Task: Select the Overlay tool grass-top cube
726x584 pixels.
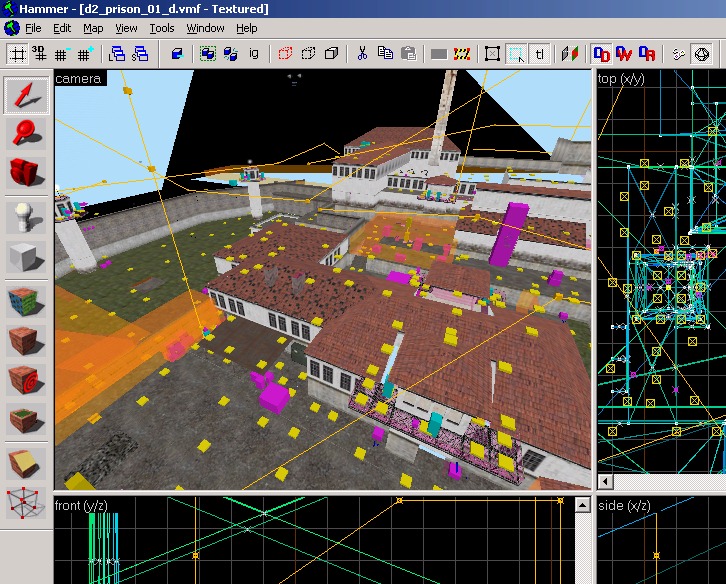Action: pyautogui.click(x=26, y=418)
